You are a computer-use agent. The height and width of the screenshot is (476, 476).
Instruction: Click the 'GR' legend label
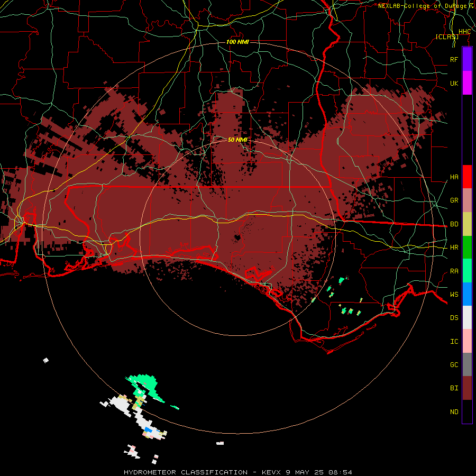tap(454, 200)
